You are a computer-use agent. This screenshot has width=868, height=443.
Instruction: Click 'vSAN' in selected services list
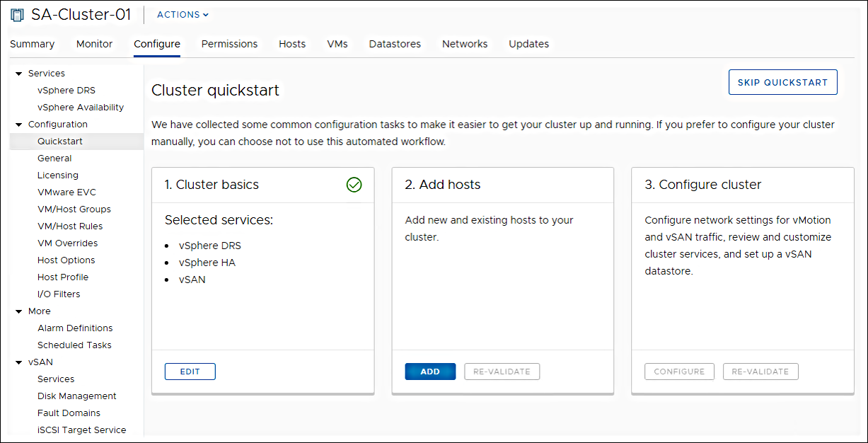[x=192, y=280]
